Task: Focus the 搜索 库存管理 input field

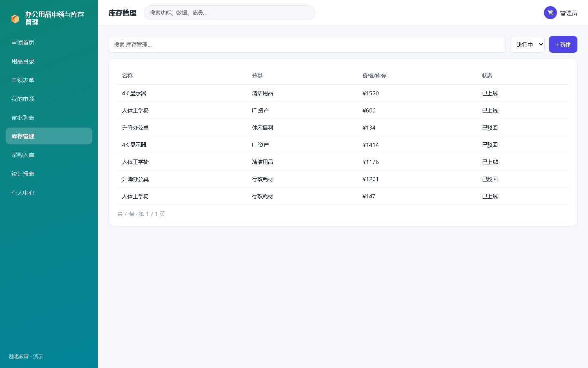Action: coord(307,45)
